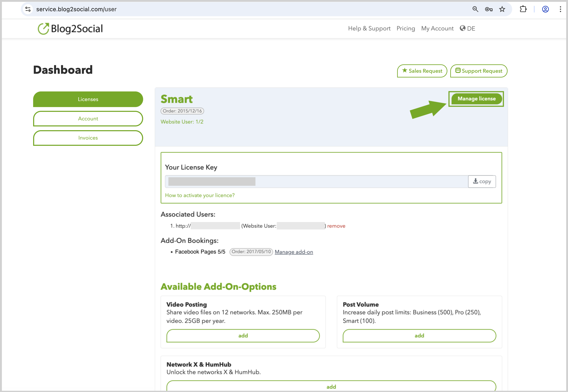Image resolution: width=568 pixels, height=392 pixels.
Task: Click the Associated Users label
Action: pos(188,214)
